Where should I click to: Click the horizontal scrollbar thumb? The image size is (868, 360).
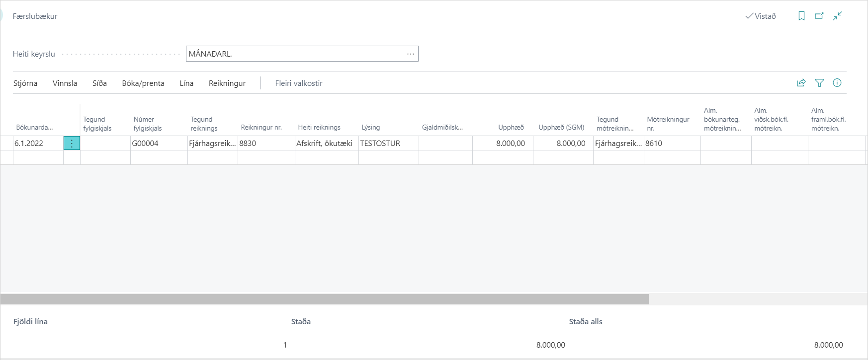coord(324,299)
